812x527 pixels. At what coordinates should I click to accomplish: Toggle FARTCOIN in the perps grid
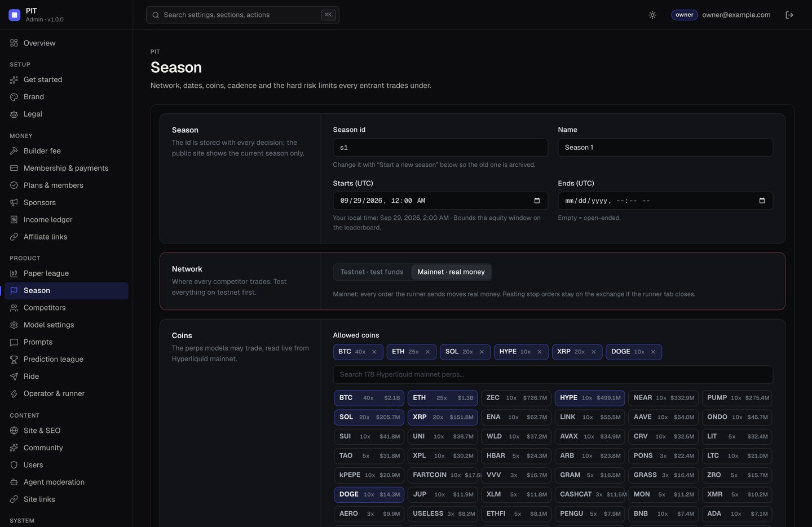coord(443,475)
